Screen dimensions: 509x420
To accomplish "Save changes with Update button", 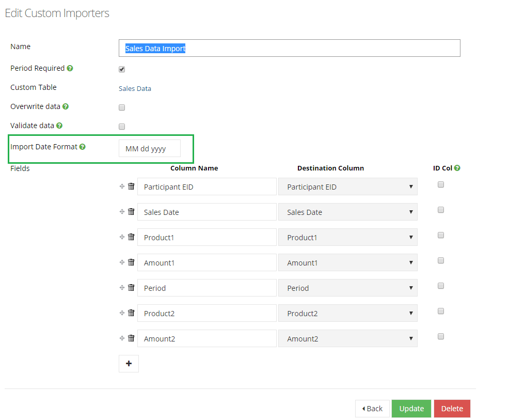I will point(411,409).
